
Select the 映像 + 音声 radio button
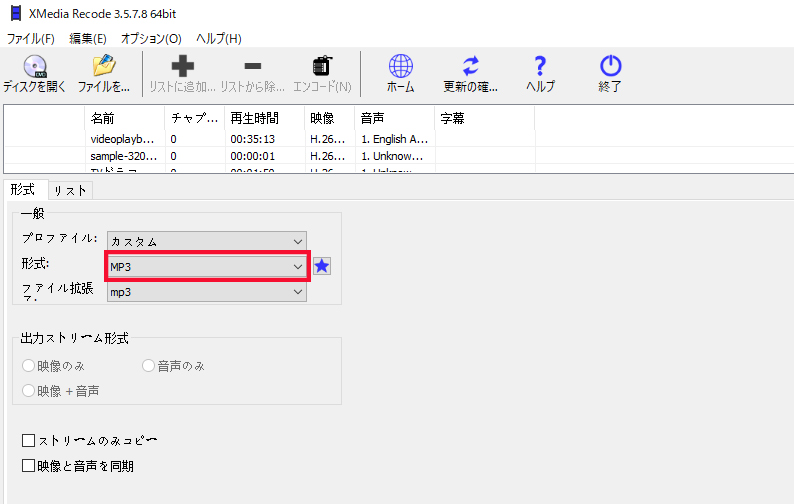coord(28,390)
